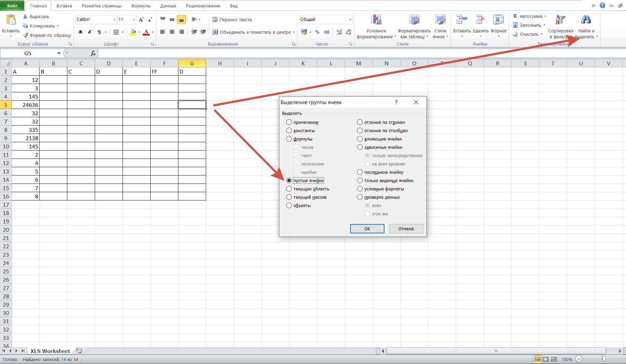Viewport: 626px width, 364px height.
Task: Open the Данные ribbon tab
Action: 168,6
